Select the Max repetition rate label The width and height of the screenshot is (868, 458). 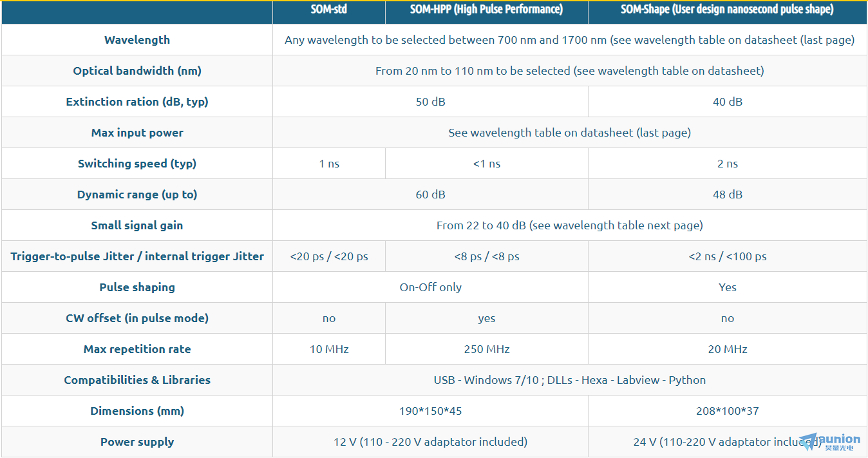coord(137,349)
